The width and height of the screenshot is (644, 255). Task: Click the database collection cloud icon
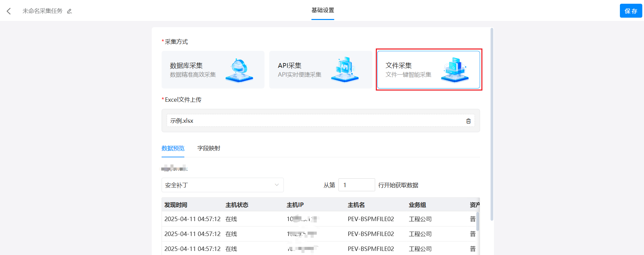[239, 70]
